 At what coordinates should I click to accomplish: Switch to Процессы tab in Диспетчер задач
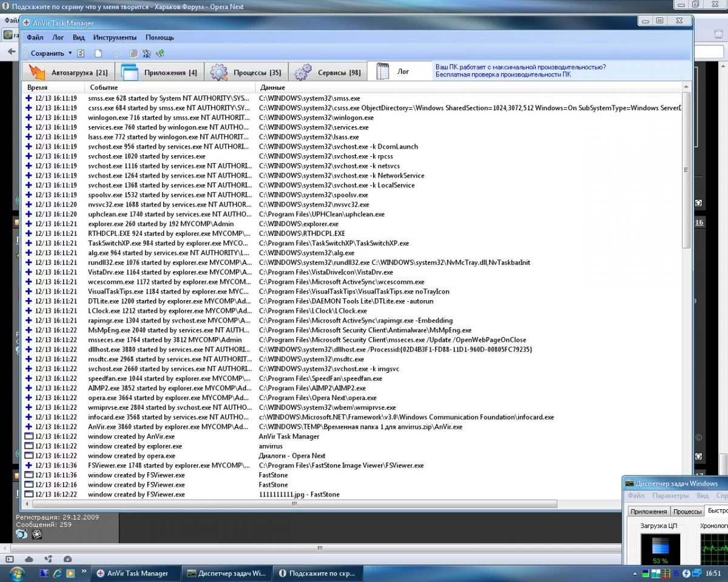click(687, 512)
